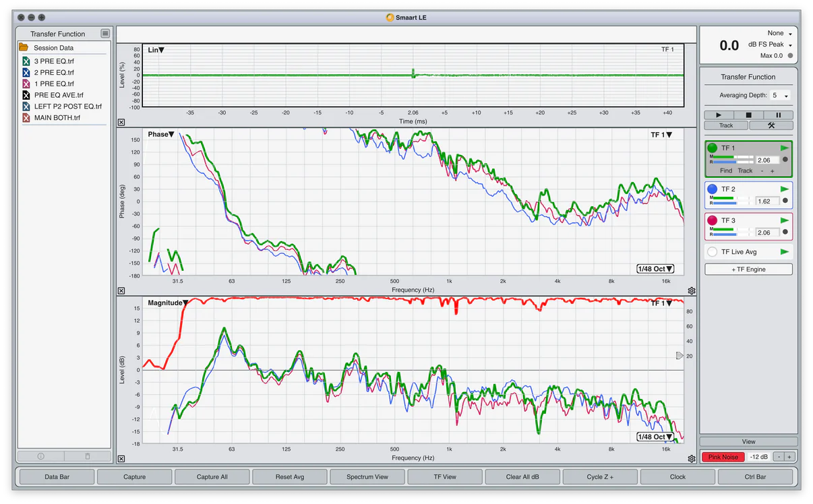
Task: Open the Averaging Depth dropdown
Action: [x=781, y=96]
